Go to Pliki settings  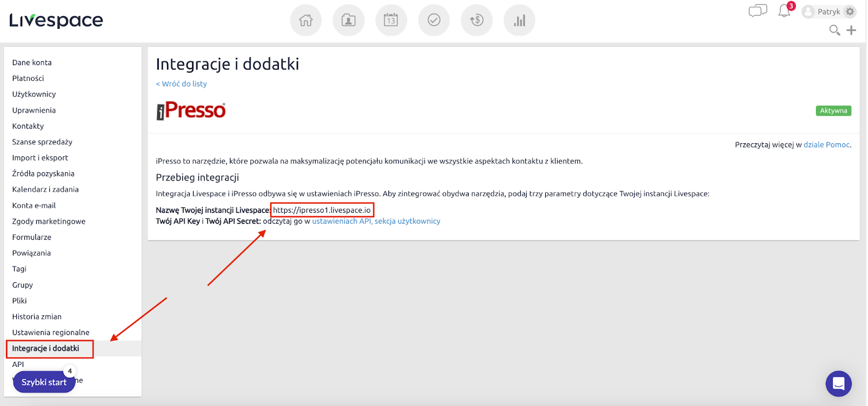coord(20,301)
